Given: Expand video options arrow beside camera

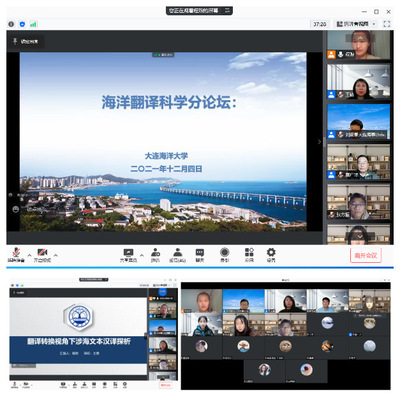Looking at the screenshot, I should [56, 255].
